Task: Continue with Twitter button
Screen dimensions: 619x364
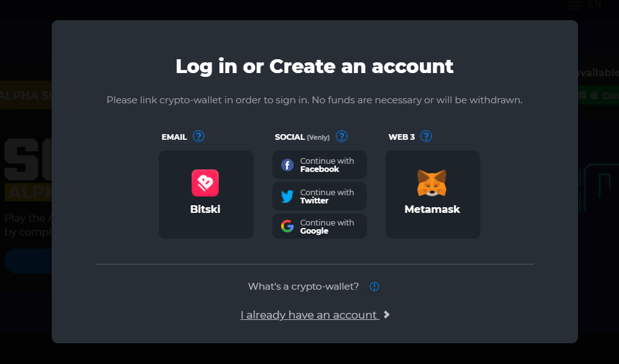Action: (320, 196)
